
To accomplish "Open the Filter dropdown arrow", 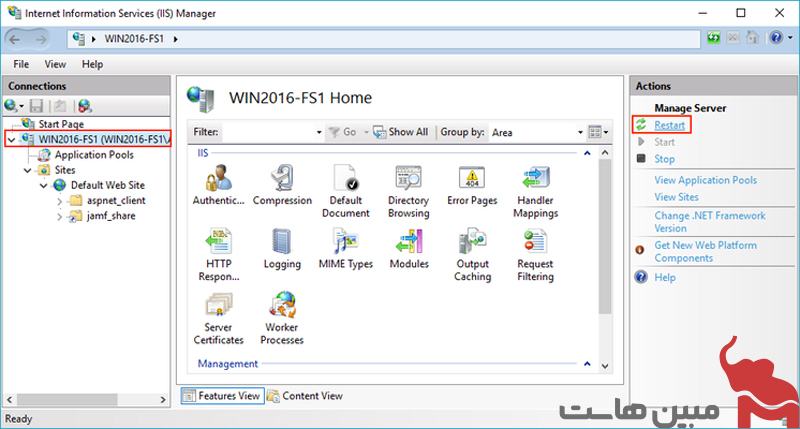I will click(319, 133).
